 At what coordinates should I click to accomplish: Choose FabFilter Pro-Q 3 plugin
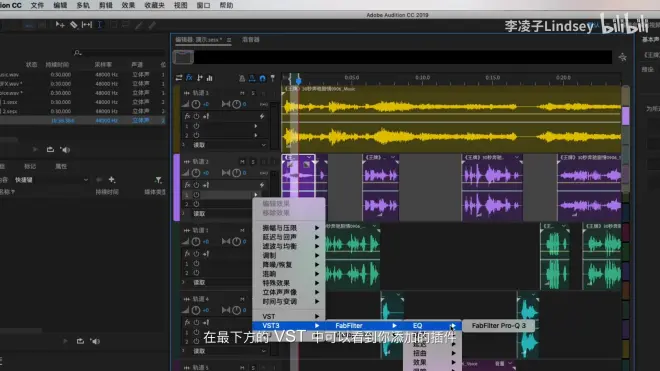coord(498,326)
